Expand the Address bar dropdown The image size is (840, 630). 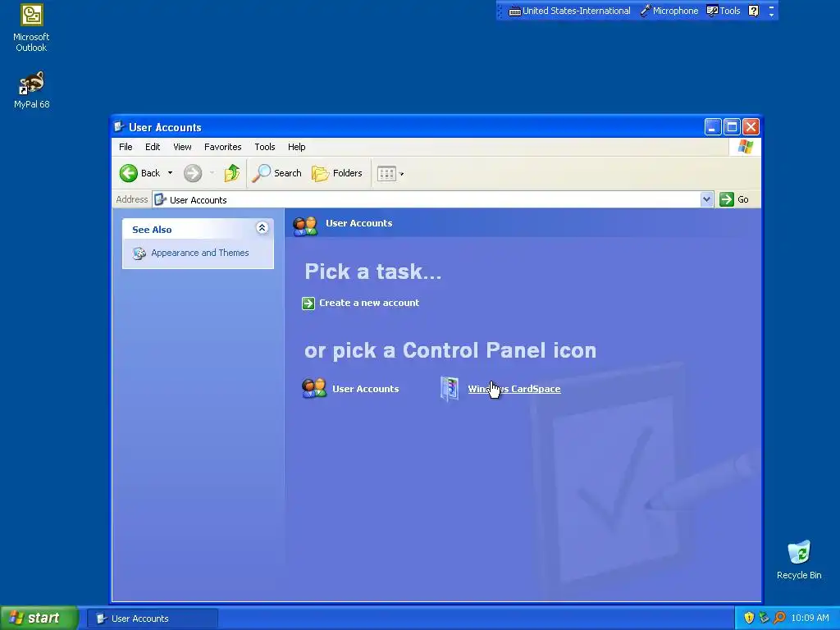pos(706,199)
